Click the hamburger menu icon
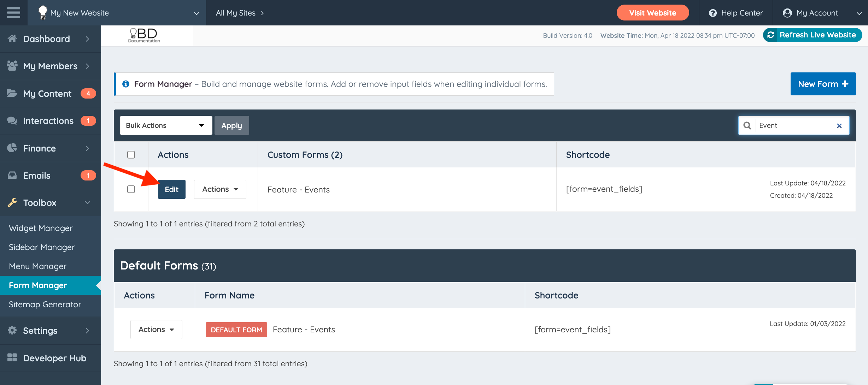 coord(13,13)
